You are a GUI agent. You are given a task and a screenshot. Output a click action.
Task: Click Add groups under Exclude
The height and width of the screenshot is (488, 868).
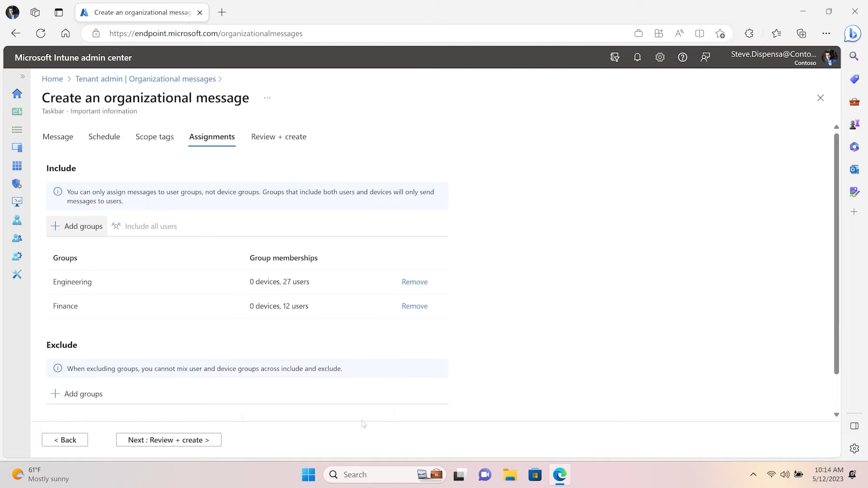click(x=77, y=394)
